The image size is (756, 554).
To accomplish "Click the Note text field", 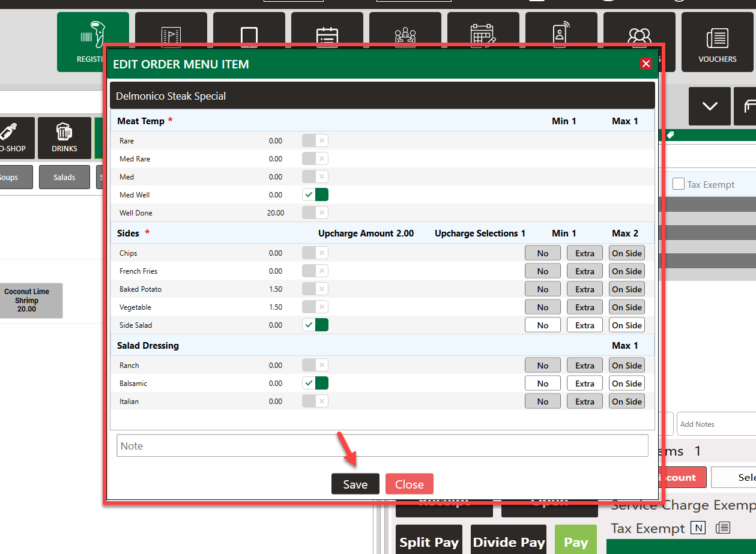I will (382, 446).
